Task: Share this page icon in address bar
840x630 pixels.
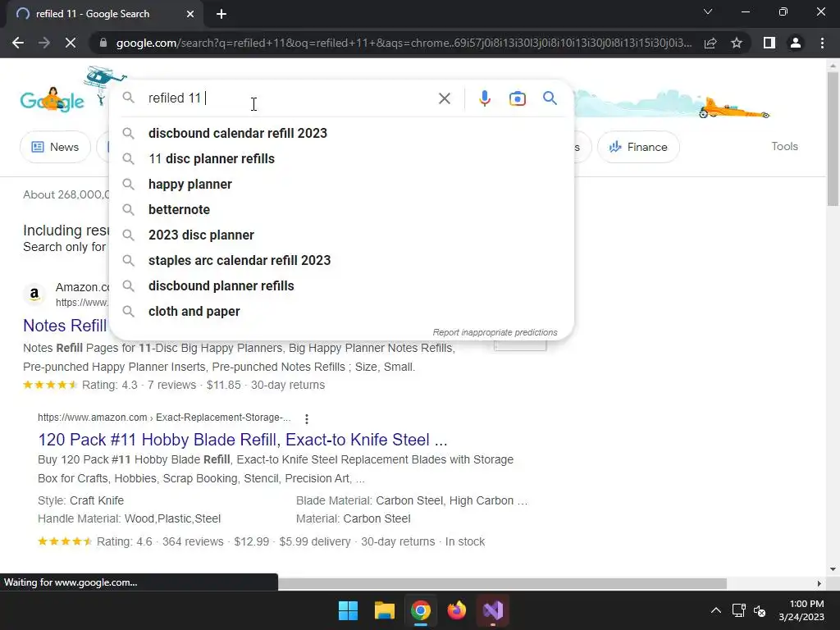Action: (710, 43)
